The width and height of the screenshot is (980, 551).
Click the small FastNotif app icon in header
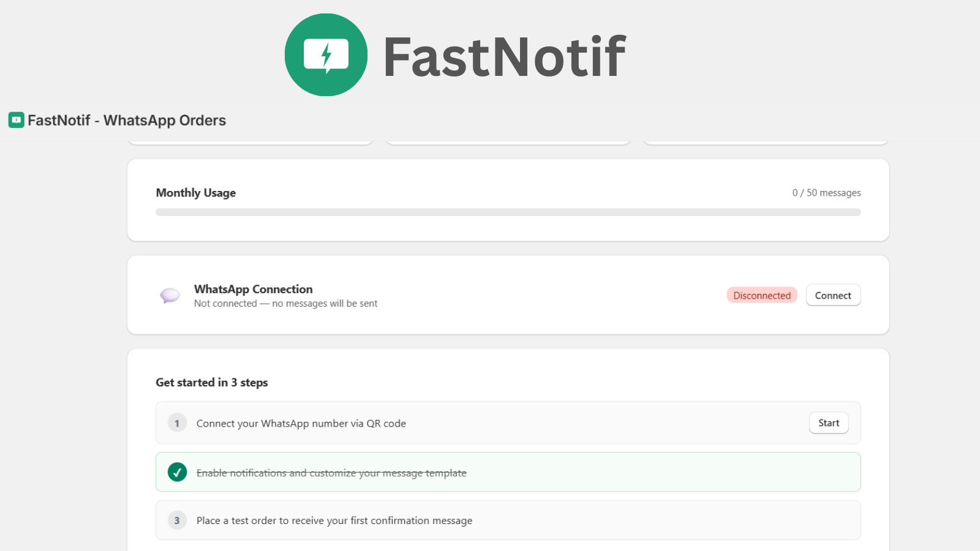click(17, 120)
